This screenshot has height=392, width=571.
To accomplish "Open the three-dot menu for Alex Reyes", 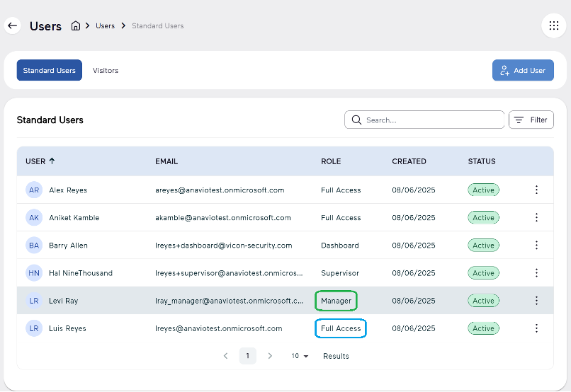I will (x=536, y=190).
